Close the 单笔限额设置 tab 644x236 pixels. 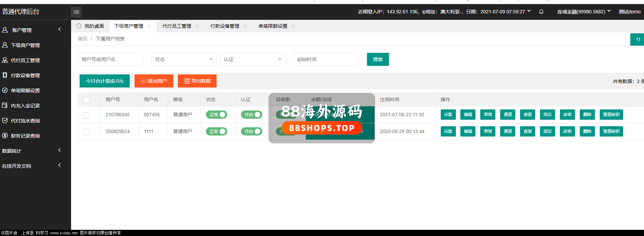[293, 26]
